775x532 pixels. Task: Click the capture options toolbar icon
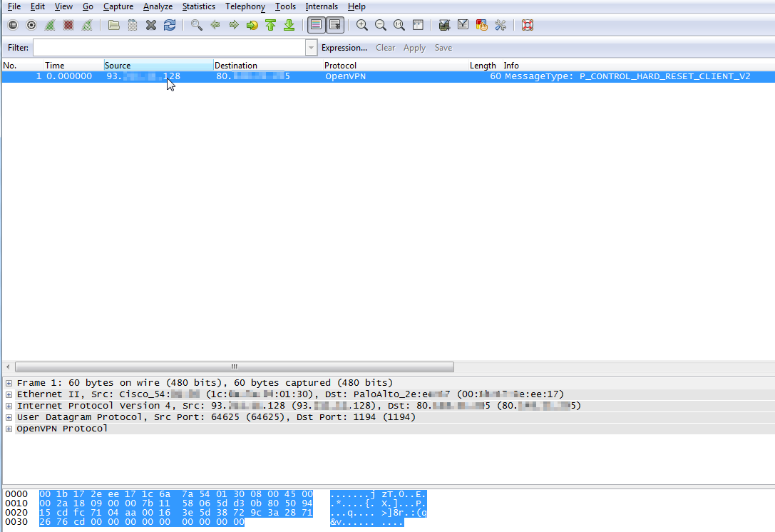click(31, 25)
